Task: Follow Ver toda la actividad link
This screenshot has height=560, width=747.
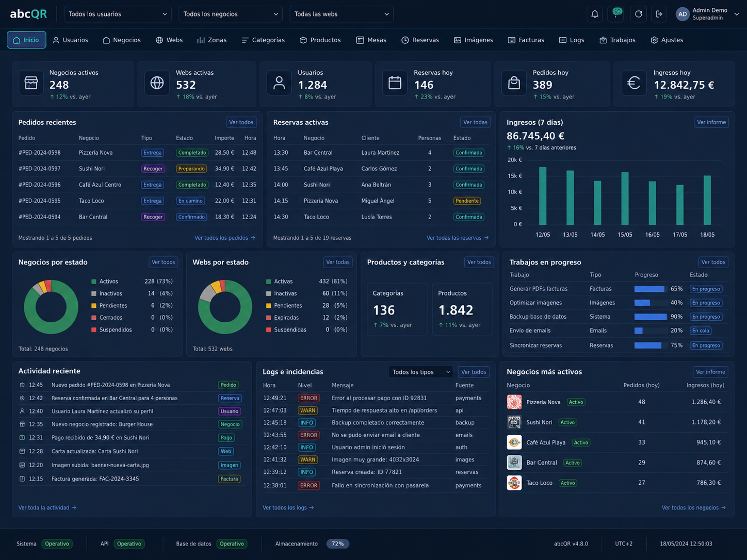Action: [47, 507]
